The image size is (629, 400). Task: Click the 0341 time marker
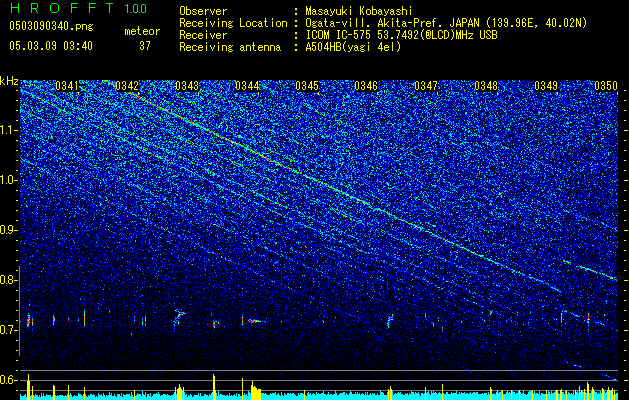click(67, 86)
